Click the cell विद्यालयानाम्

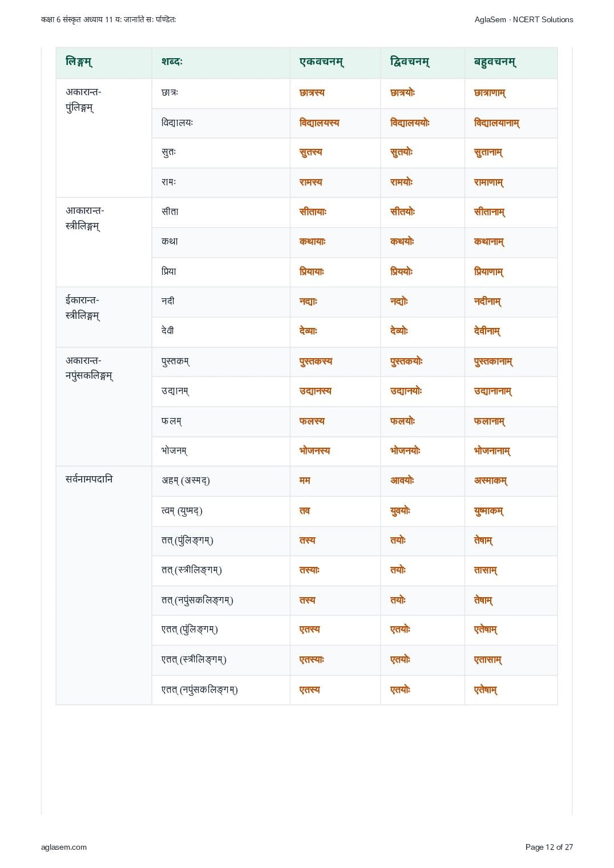tap(497, 123)
